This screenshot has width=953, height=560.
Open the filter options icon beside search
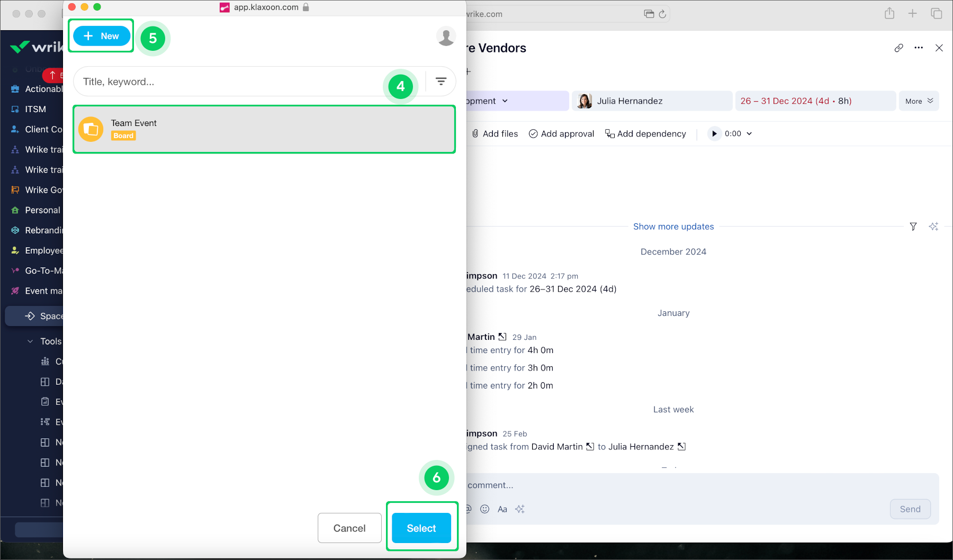(x=440, y=82)
